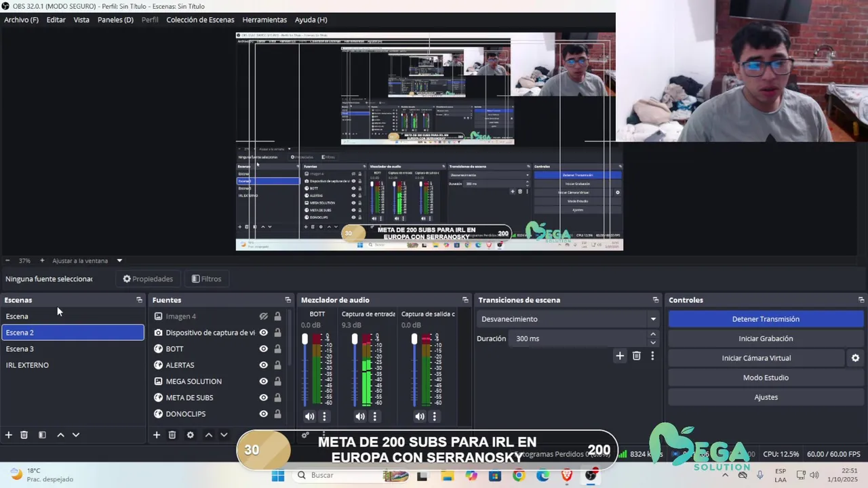Screen dimensions: 868x488
Task: Add a new scene with the plus icon
Action: pyautogui.click(x=9, y=435)
